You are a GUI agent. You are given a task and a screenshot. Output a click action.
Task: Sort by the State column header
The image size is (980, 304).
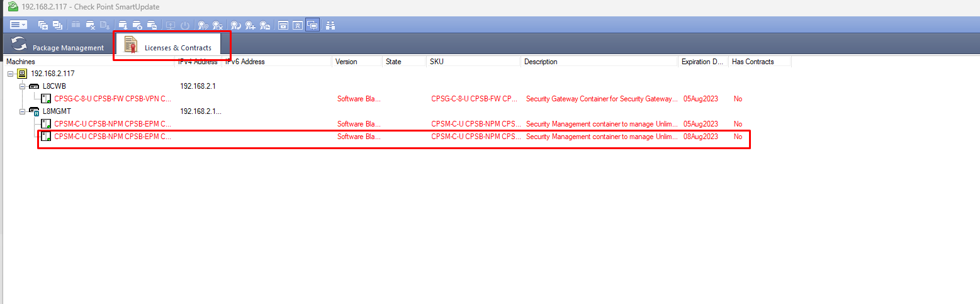click(405, 62)
